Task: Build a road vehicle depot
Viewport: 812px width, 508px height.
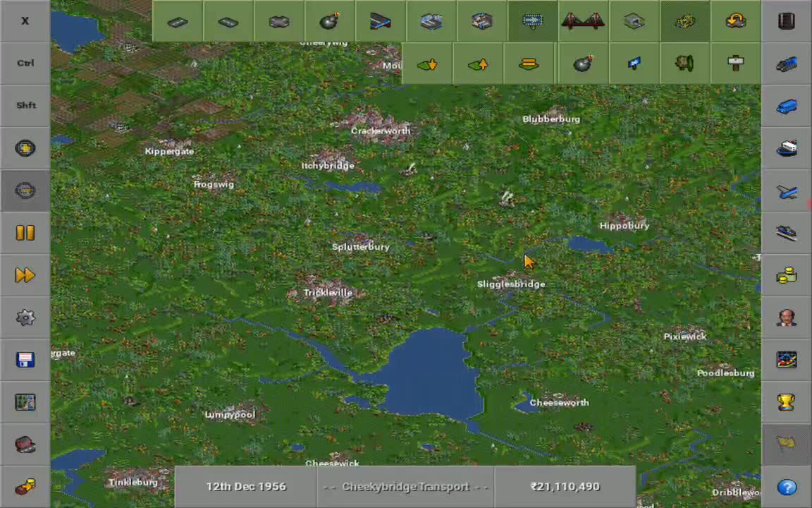Action: (380, 21)
